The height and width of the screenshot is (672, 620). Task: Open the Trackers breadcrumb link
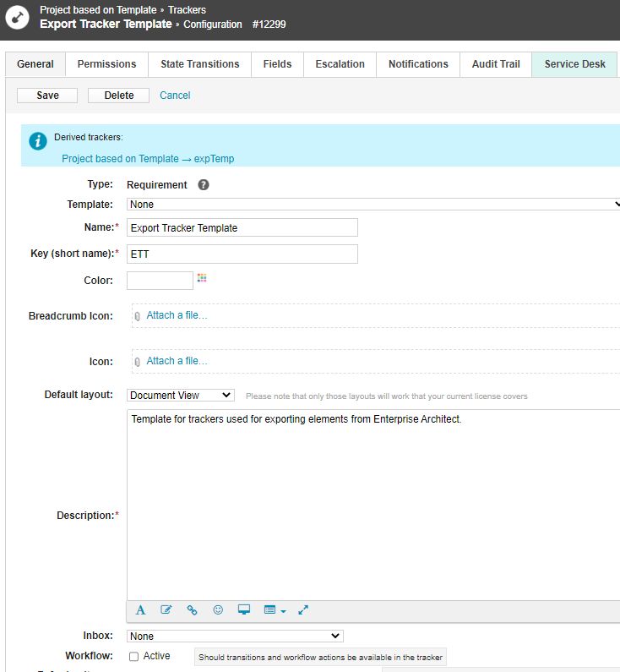coord(187,10)
